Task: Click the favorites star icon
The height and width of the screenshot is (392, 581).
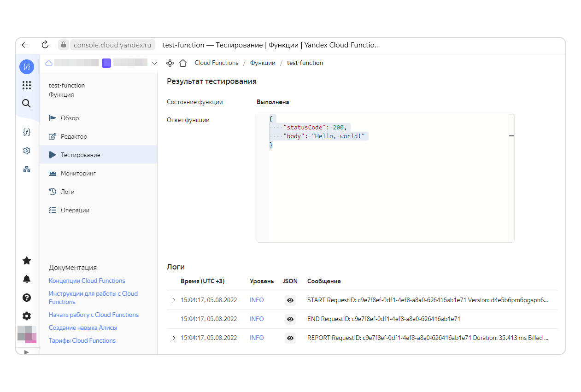Action: 27,261
